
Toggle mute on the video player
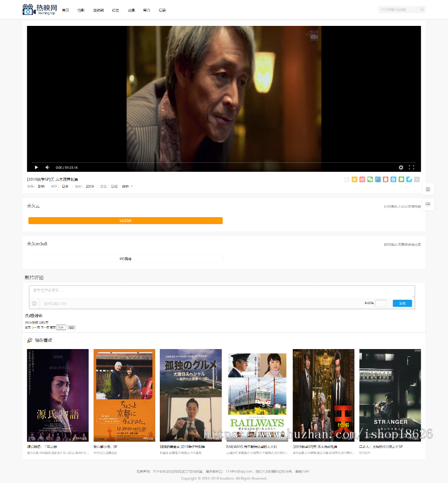click(x=47, y=167)
